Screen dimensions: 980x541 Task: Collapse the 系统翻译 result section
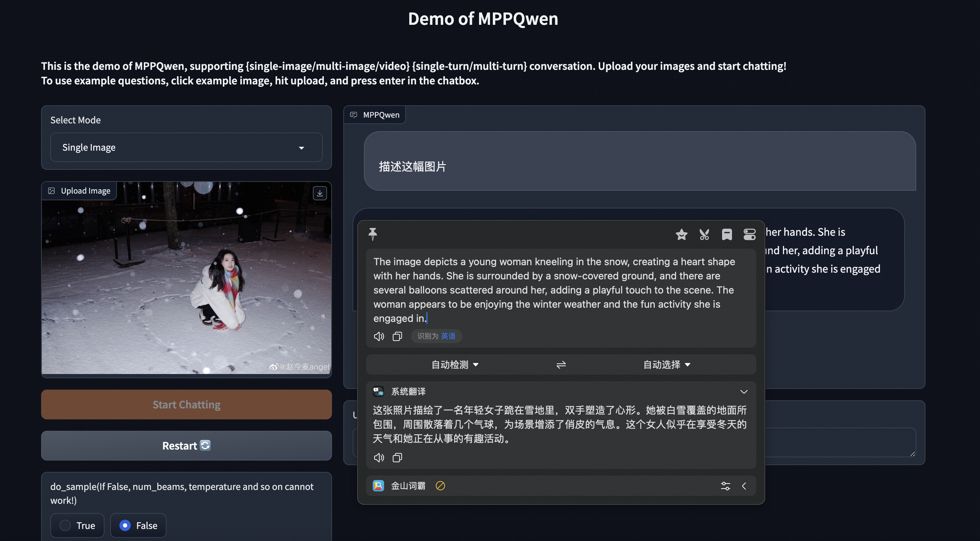744,391
